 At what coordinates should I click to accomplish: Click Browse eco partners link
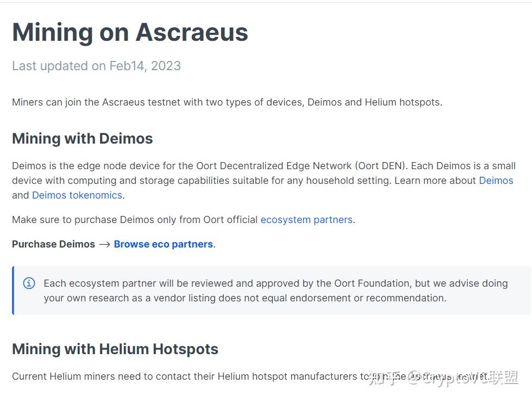coord(163,244)
